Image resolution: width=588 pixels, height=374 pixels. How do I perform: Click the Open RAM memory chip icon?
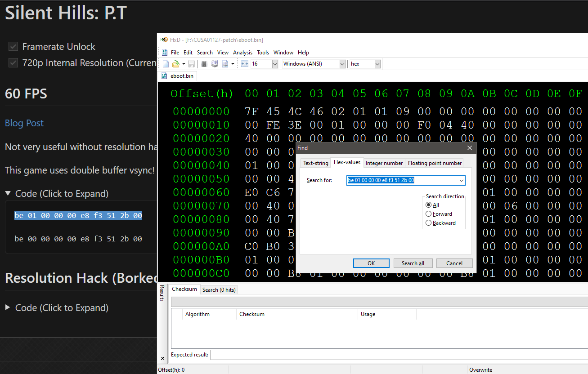pyautogui.click(x=204, y=64)
